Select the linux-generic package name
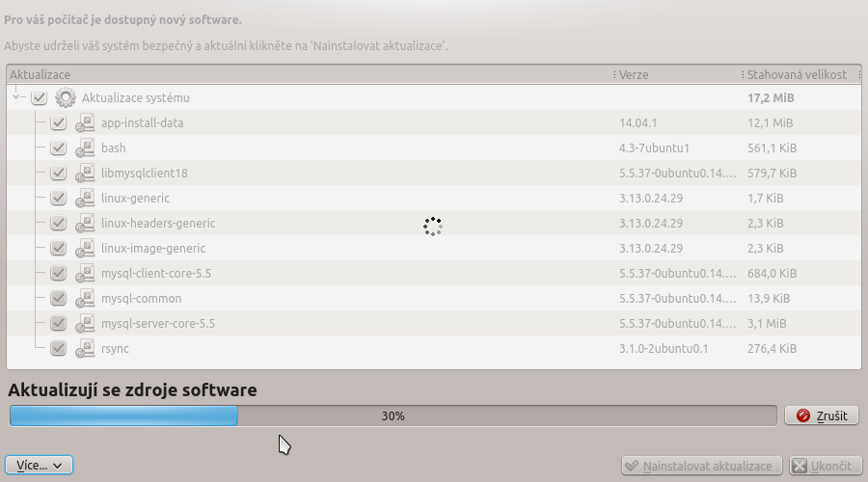Image resolution: width=868 pixels, height=482 pixels. [x=135, y=199]
